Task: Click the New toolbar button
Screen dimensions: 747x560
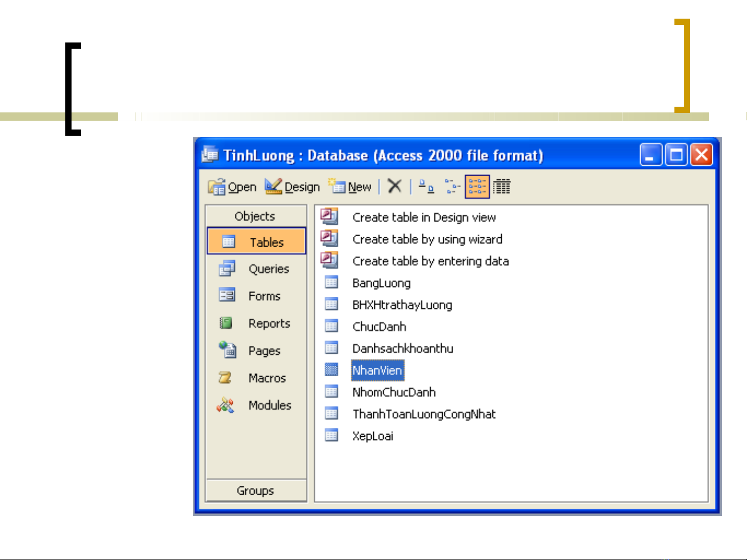Action: pyautogui.click(x=350, y=187)
